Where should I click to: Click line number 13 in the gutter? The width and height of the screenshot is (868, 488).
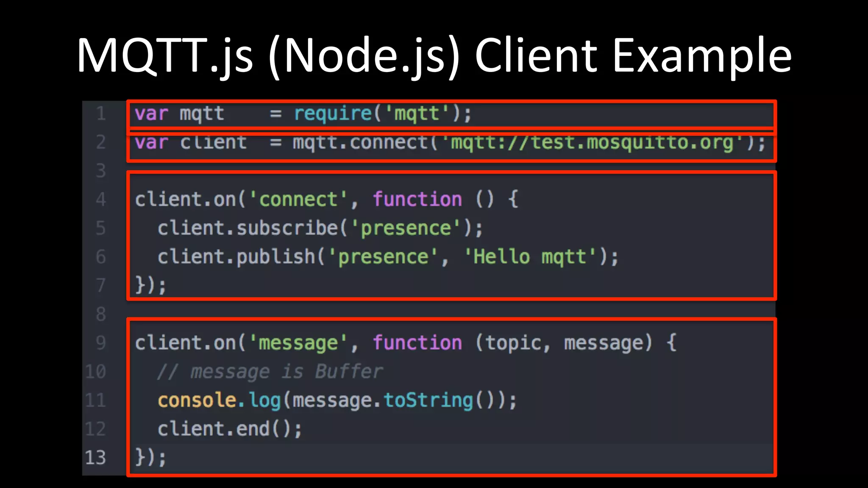click(95, 457)
